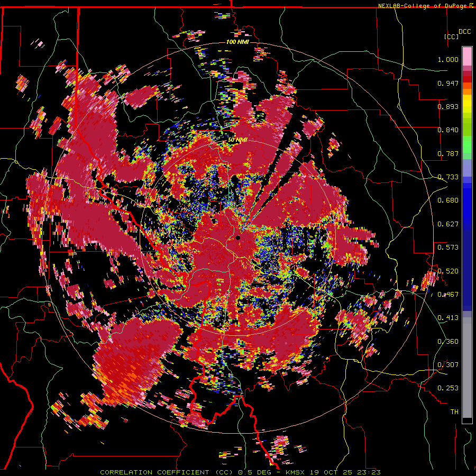The width and height of the screenshot is (476, 476).
Task: Select the 0.253 scale value
Action: (448, 388)
